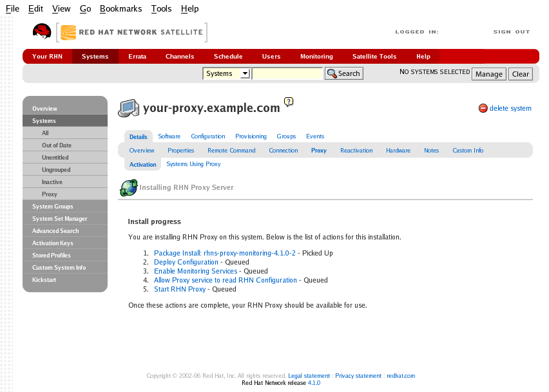Open the browser Help menu
This screenshot has width=549, height=392.
click(190, 9)
